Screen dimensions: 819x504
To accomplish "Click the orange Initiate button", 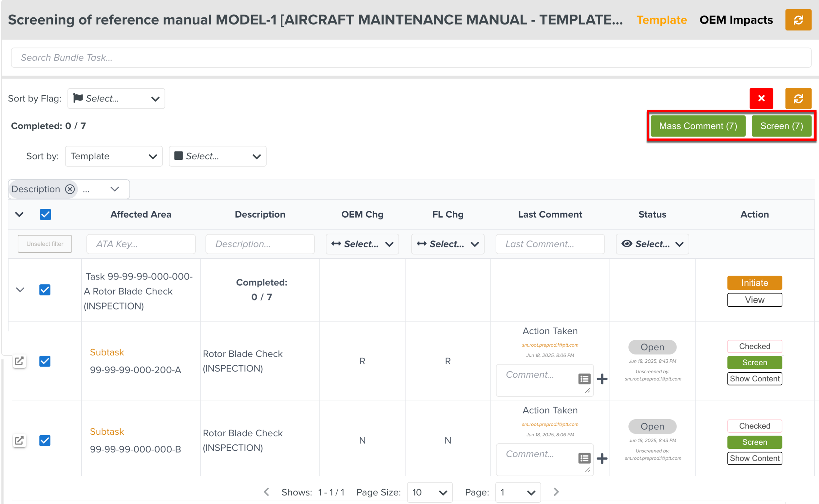I will coord(754,283).
